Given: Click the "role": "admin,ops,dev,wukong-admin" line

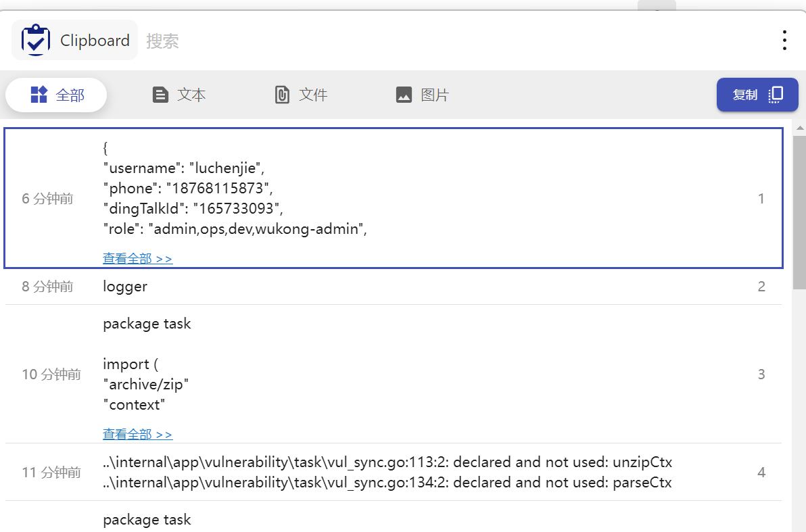Looking at the screenshot, I should (235, 228).
